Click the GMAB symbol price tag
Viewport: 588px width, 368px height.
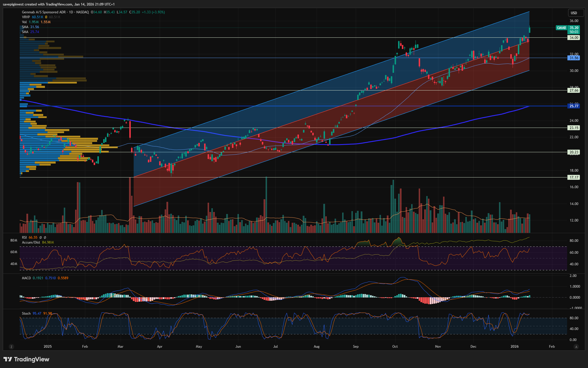click(x=561, y=28)
